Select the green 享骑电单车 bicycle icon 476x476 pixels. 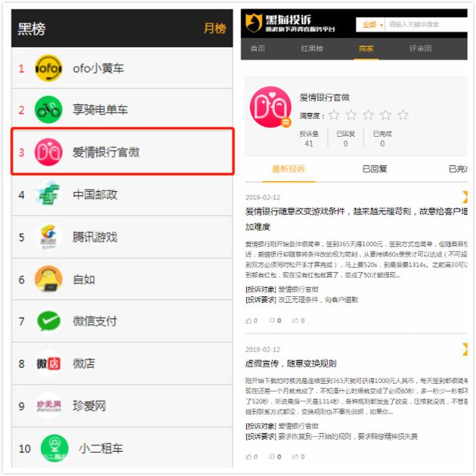point(48,110)
